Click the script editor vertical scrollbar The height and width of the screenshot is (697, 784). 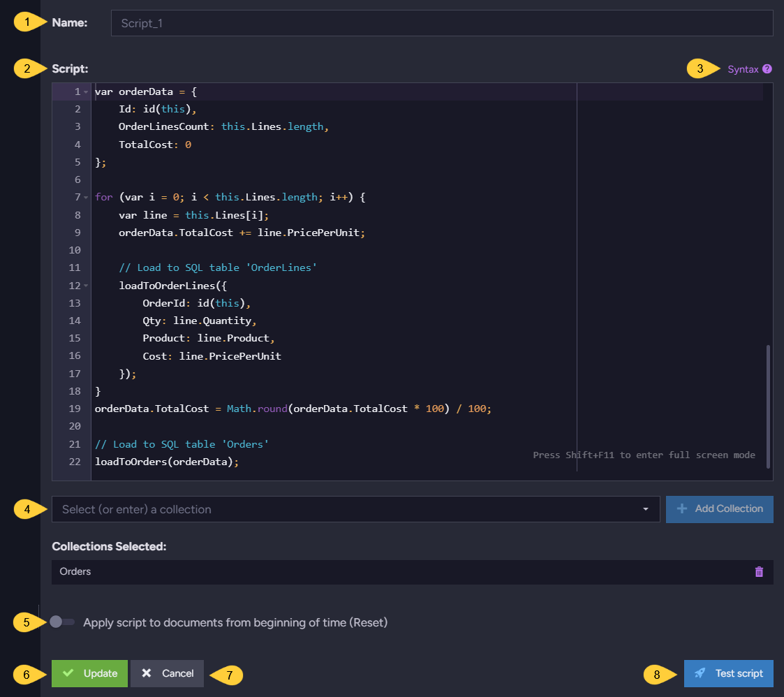click(x=768, y=406)
